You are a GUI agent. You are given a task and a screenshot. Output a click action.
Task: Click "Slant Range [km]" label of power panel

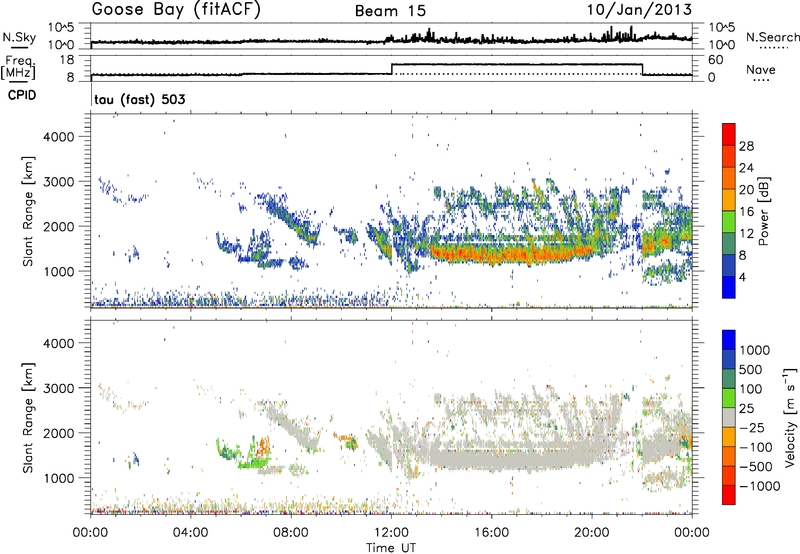tap(28, 211)
